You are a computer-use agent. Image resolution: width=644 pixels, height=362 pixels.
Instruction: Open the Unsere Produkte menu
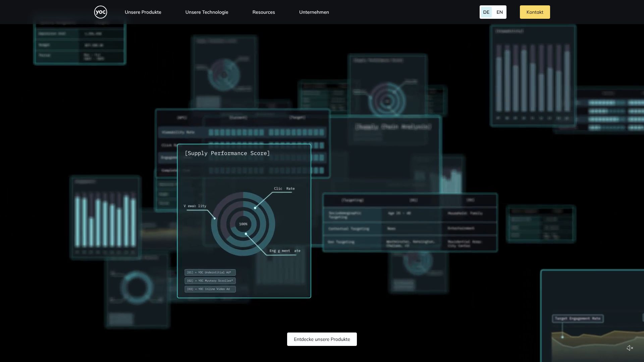(143, 12)
